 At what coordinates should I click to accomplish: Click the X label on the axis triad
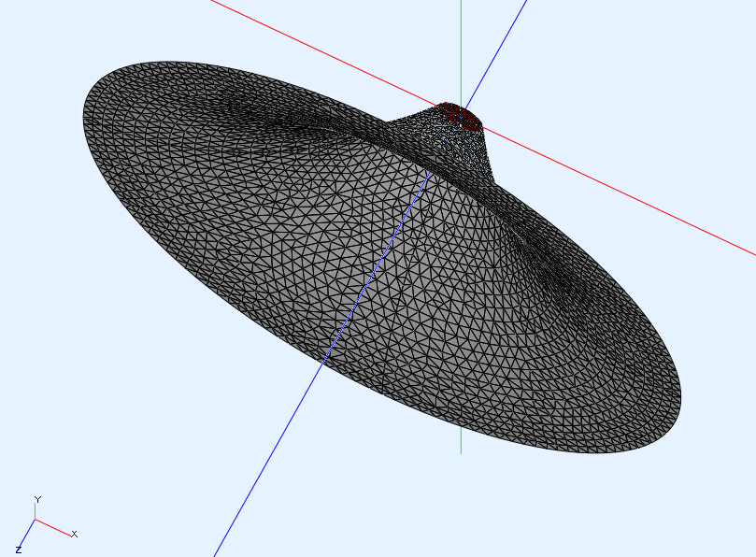(x=74, y=534)
